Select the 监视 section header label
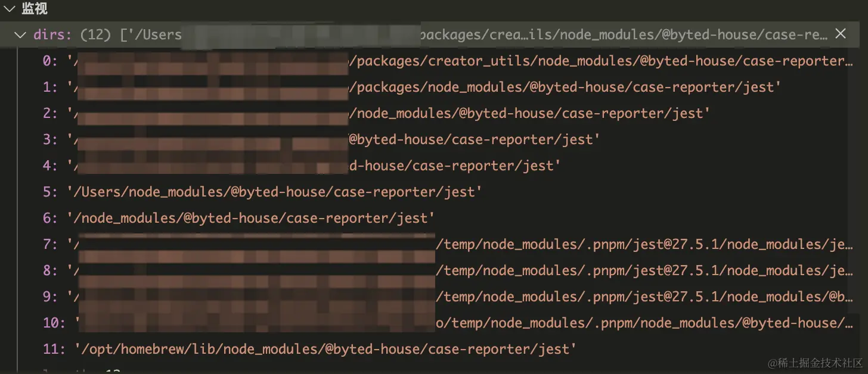This screenshot has height=374, width=868. coord(34,9)
